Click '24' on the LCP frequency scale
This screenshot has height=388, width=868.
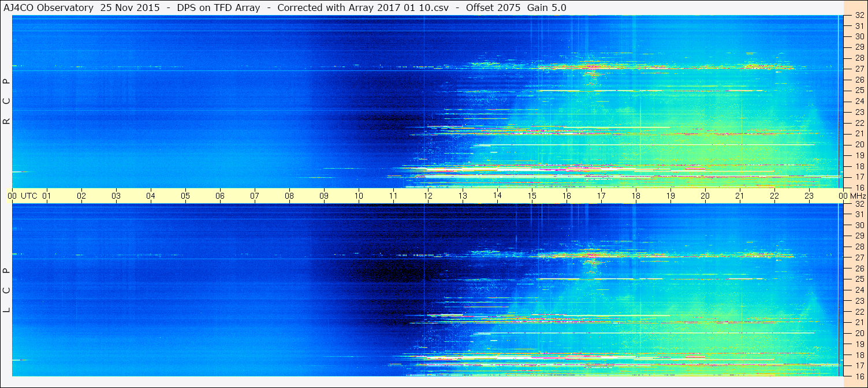[859, 290]
